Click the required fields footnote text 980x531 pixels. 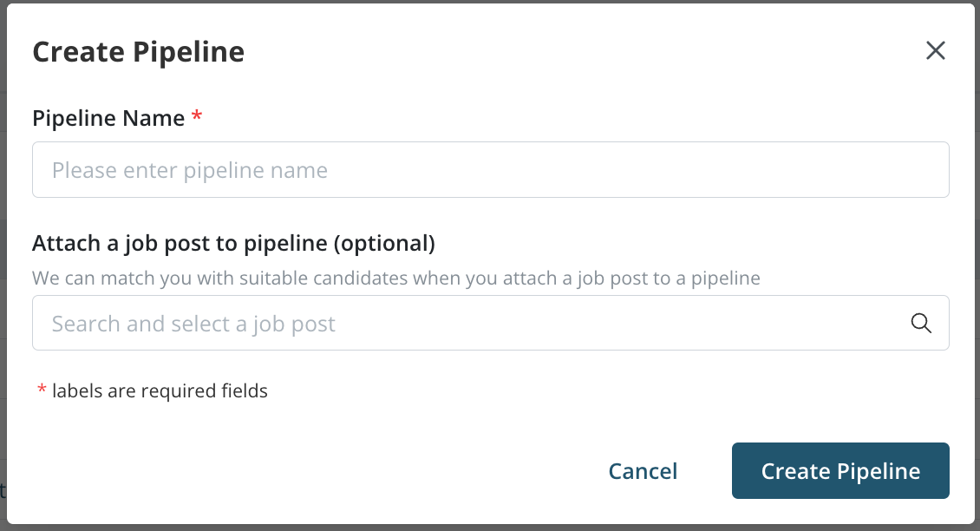160,391
